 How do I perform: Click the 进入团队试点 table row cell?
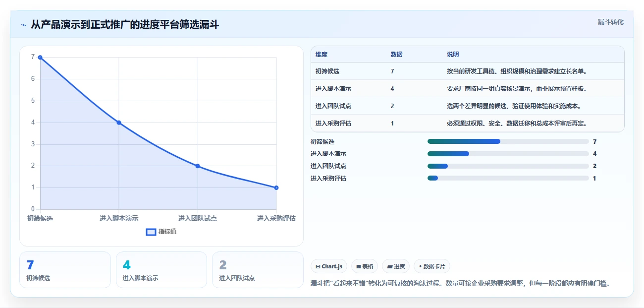(x=333, y=106)
